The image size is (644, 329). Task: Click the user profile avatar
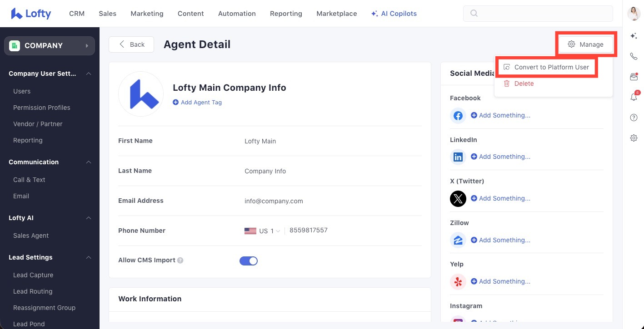[634, 14]
